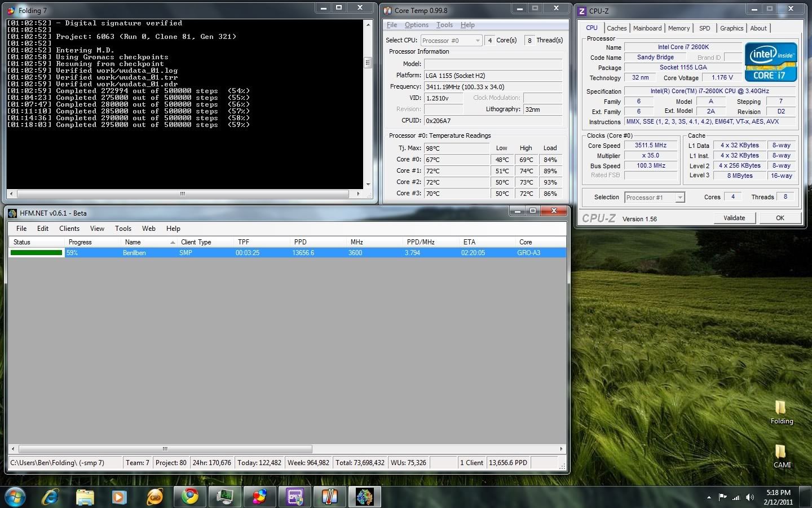Click the green progress bar for Benllben
The height and width of the screenshot is (508, 812).
click(x=36, y=253)
